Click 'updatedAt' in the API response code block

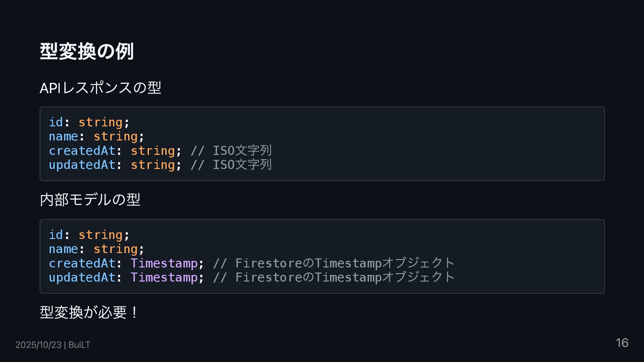(82, 165)
